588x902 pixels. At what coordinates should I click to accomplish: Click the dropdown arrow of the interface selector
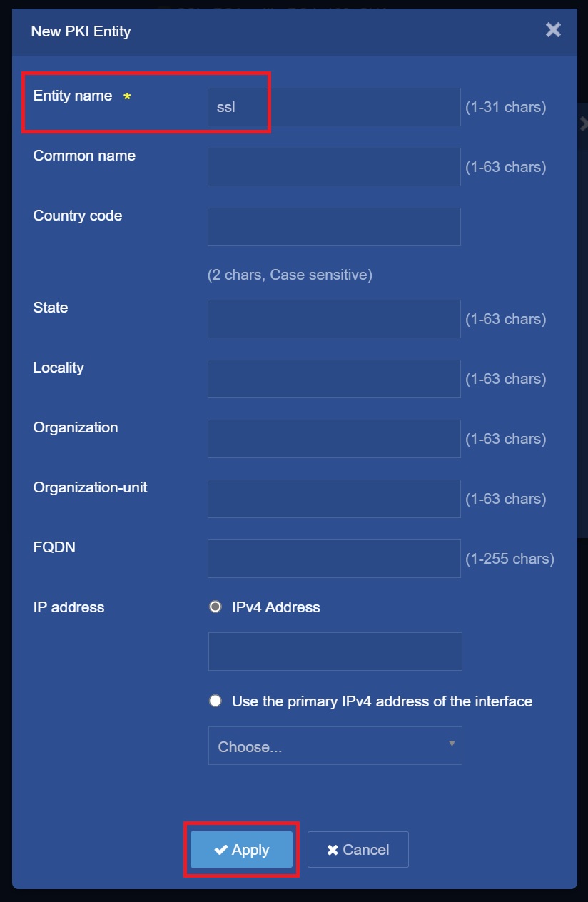[451, 744]
